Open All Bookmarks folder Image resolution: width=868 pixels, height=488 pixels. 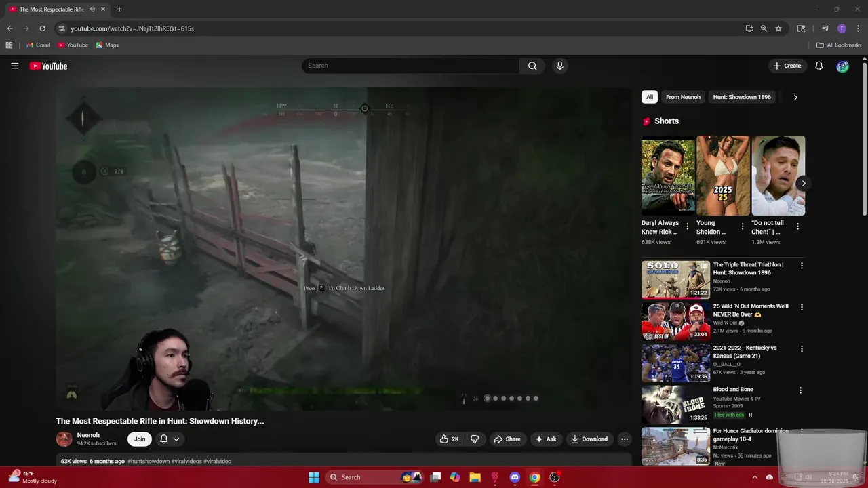[839, 45]
